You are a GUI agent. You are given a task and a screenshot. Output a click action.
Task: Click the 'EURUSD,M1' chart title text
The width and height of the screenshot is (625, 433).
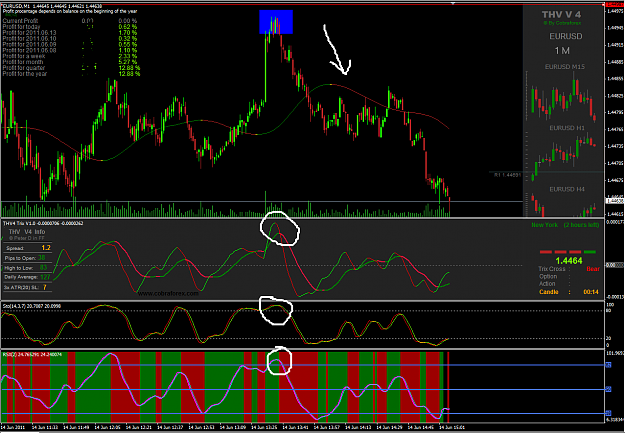(16, 7)
